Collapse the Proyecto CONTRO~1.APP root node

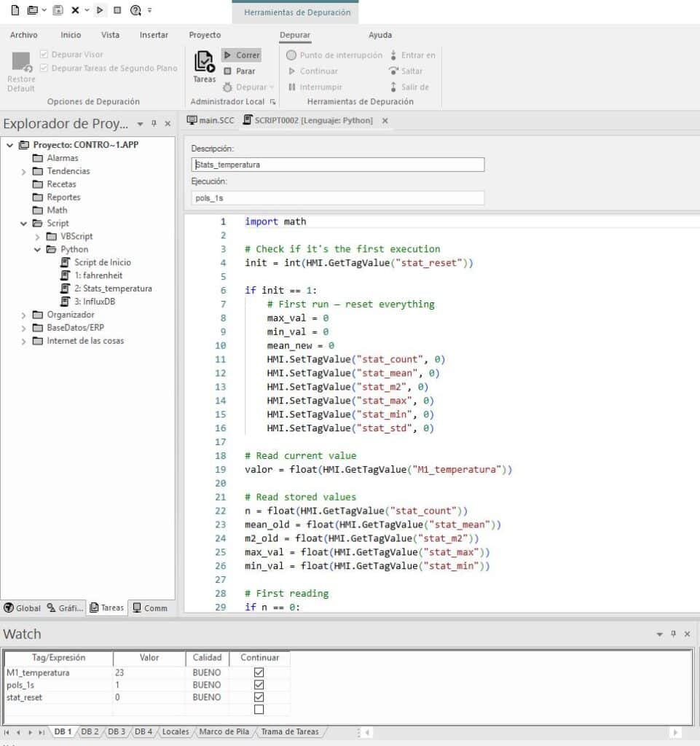10,145
